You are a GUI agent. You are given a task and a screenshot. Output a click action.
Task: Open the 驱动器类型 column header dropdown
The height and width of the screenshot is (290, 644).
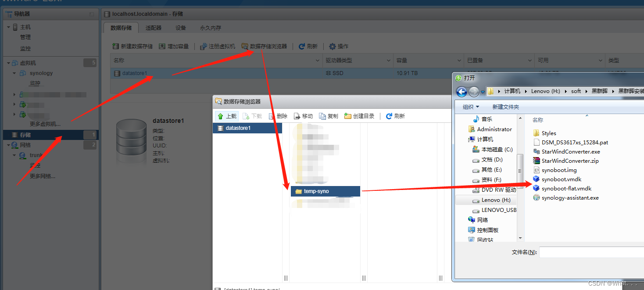[389, 61]
